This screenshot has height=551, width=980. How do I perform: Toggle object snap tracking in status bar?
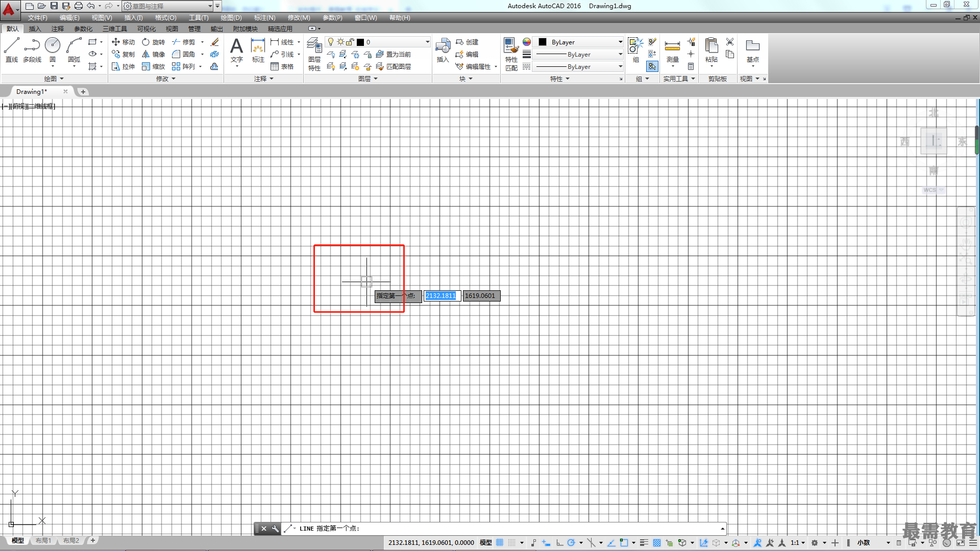[x=611, y=542]
